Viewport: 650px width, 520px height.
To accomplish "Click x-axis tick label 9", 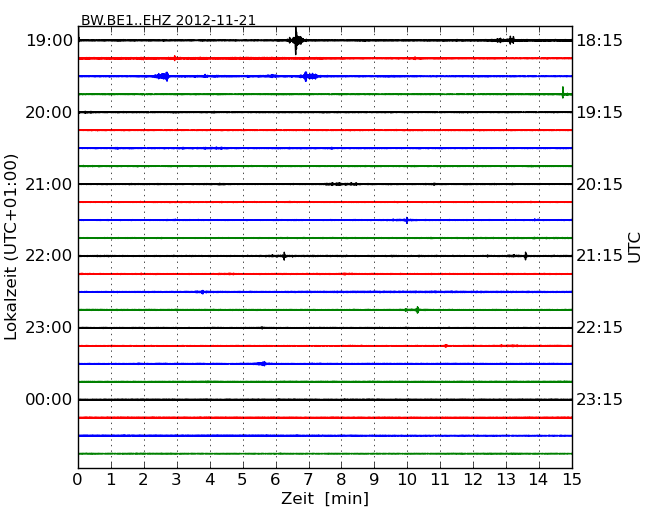I will pos(374,479).
